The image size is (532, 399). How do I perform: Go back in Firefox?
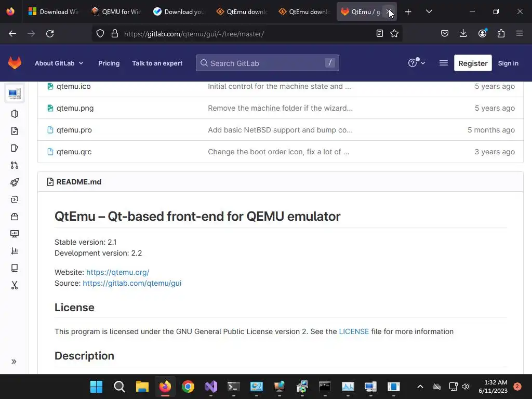click(x=12, y=34)
